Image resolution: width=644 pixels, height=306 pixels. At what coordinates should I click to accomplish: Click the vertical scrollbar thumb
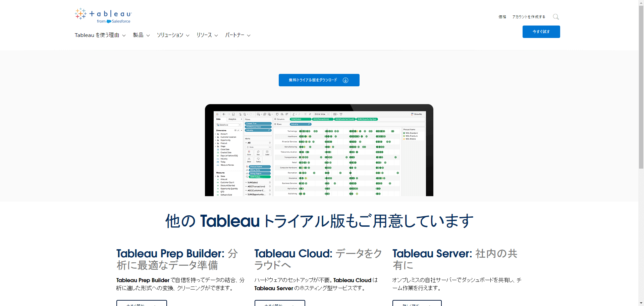[641, 87]
